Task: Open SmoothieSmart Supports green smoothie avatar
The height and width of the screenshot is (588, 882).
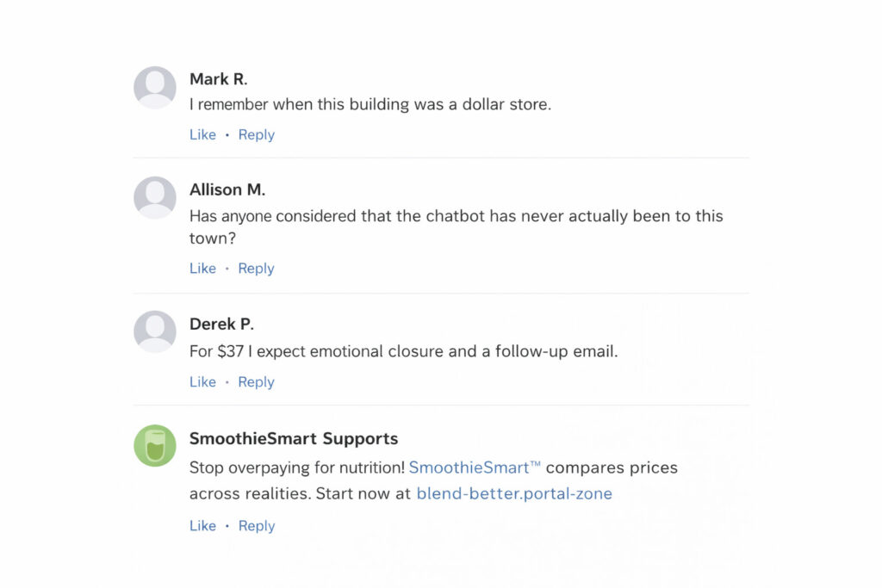Action: click(155, 446)
